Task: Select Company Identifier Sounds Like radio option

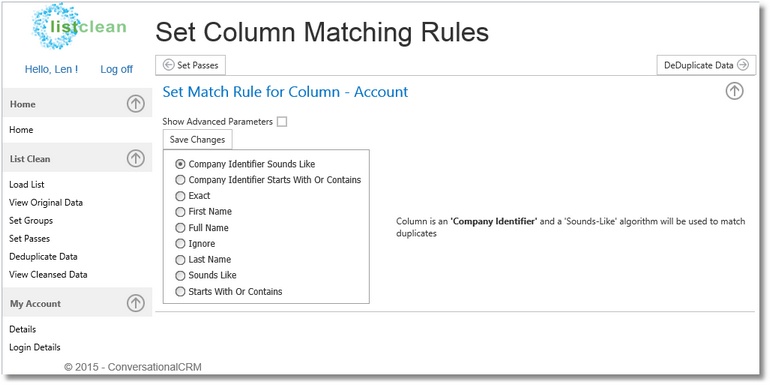Action: (x=180, y=164)
